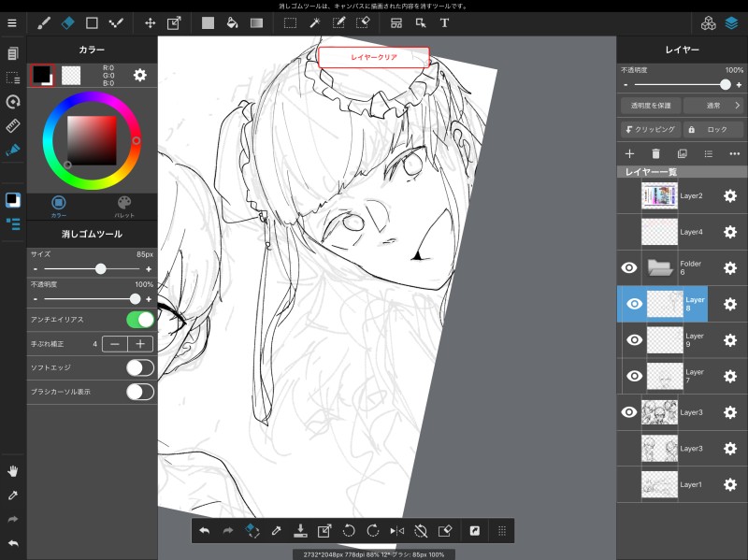Enable the Soft Edge switch
748x560 pixels.
(140, 367)
